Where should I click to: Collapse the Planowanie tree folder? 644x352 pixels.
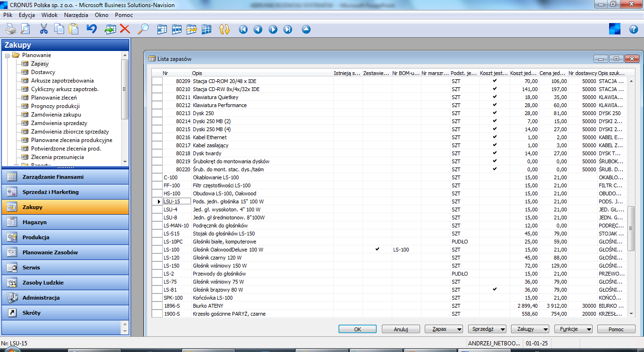click(8, 55)
